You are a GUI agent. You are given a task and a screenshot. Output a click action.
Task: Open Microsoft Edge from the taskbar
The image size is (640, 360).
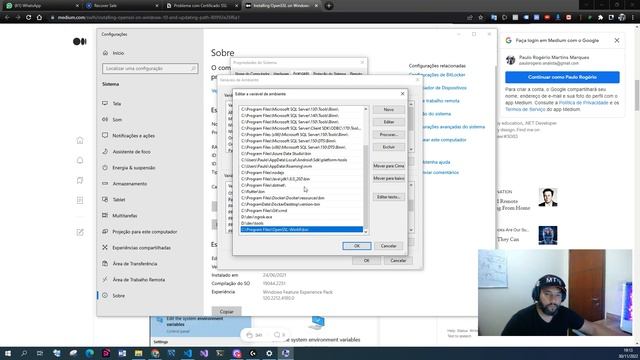[x=89, y=353]
